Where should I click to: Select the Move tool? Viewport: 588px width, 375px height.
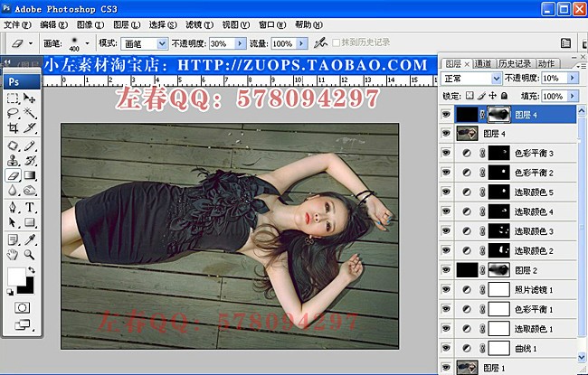29,98
